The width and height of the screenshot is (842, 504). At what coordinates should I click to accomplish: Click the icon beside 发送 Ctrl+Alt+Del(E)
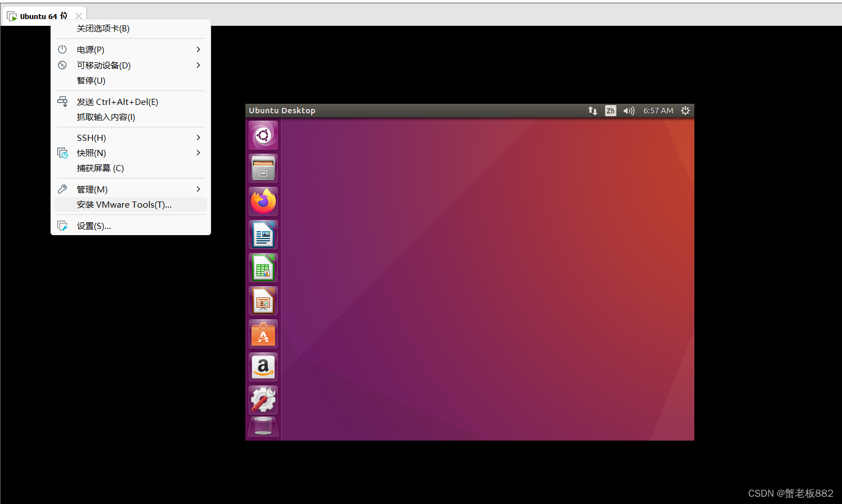tap(62, 102)
